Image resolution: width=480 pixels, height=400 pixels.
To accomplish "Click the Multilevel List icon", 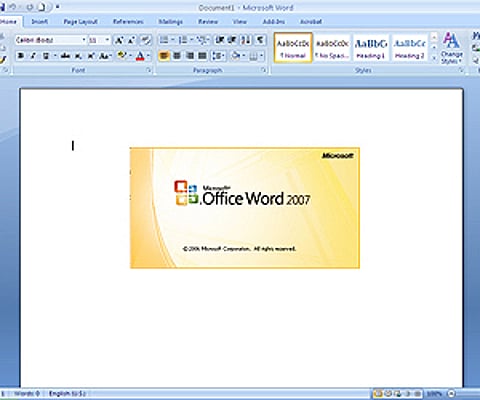I will click(201, 40).
